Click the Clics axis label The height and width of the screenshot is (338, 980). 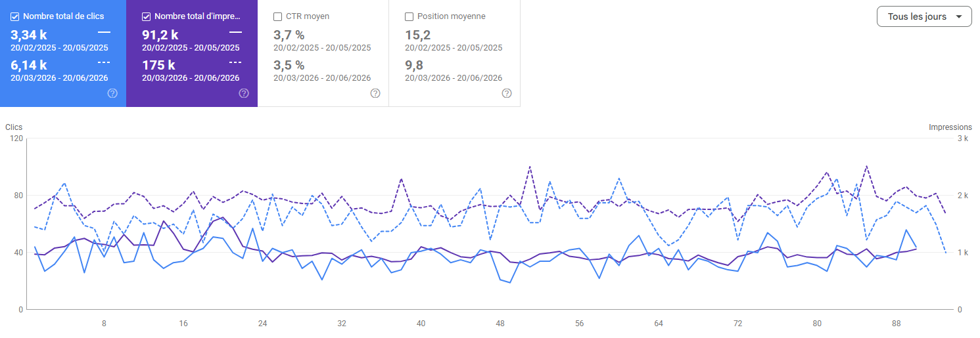click(14, 127)
